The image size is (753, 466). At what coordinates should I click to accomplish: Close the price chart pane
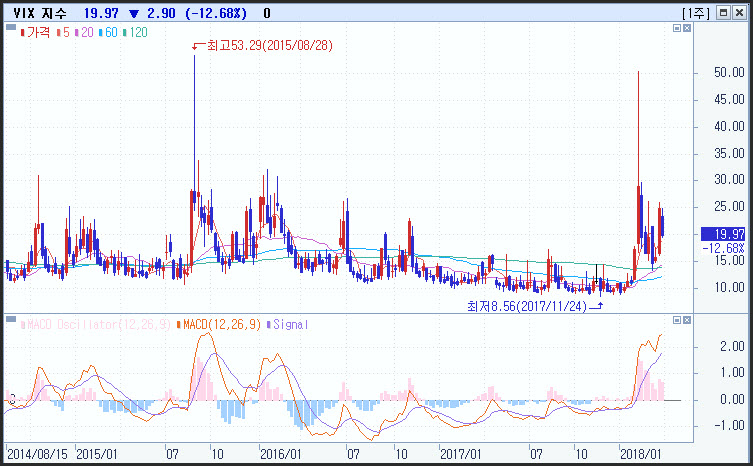(687, 28)
